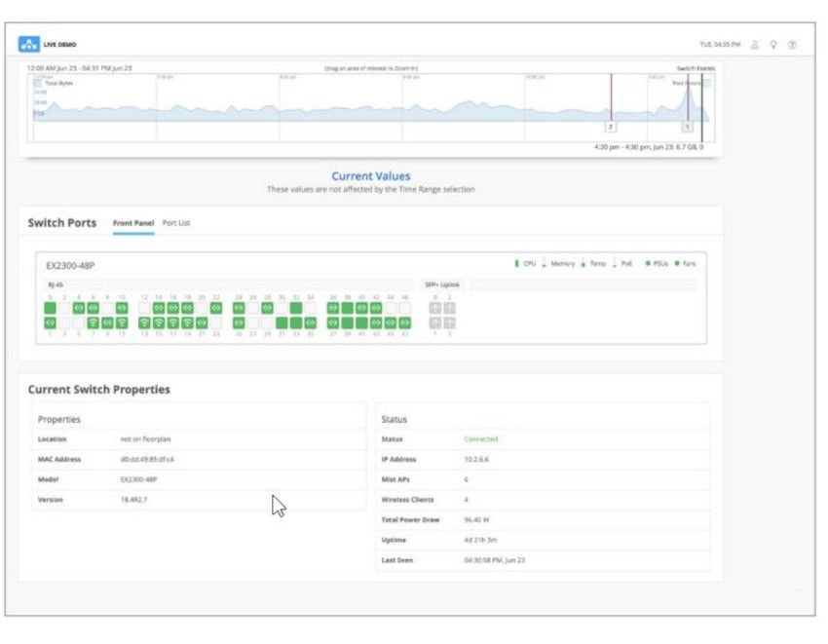Click the Current Values link
Image resolution: width=828 pixels, height=644 pixels.
tap(372, 175)
